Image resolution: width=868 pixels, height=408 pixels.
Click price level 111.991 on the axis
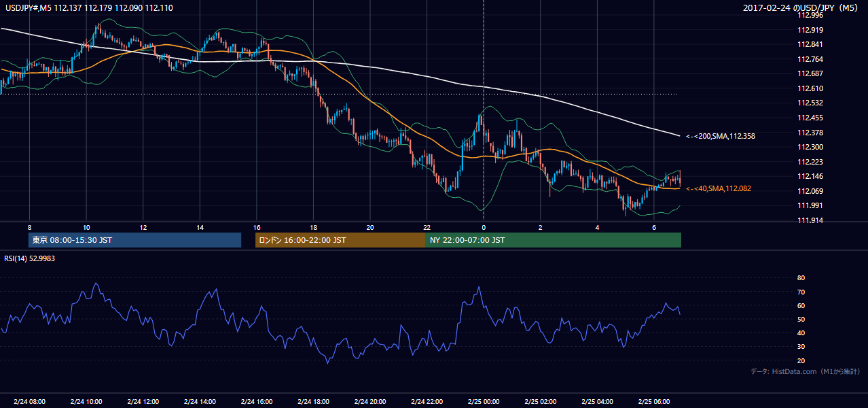(810, 205)
